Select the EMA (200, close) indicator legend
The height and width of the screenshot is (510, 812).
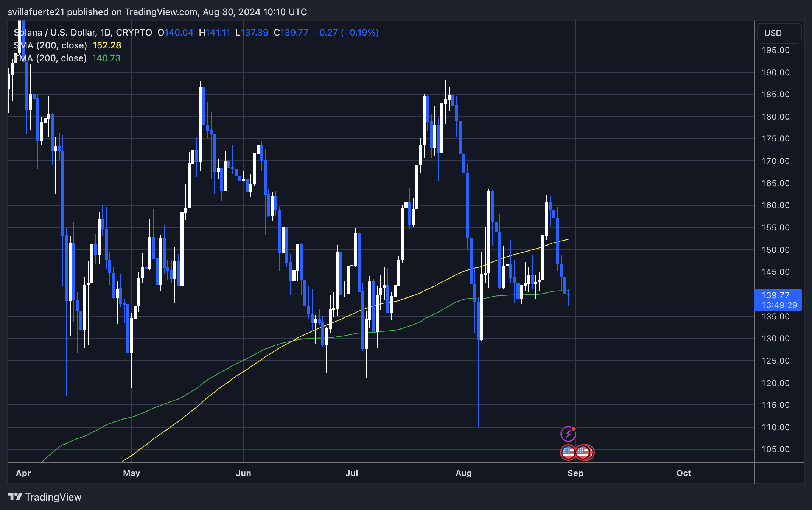[51, 58]
